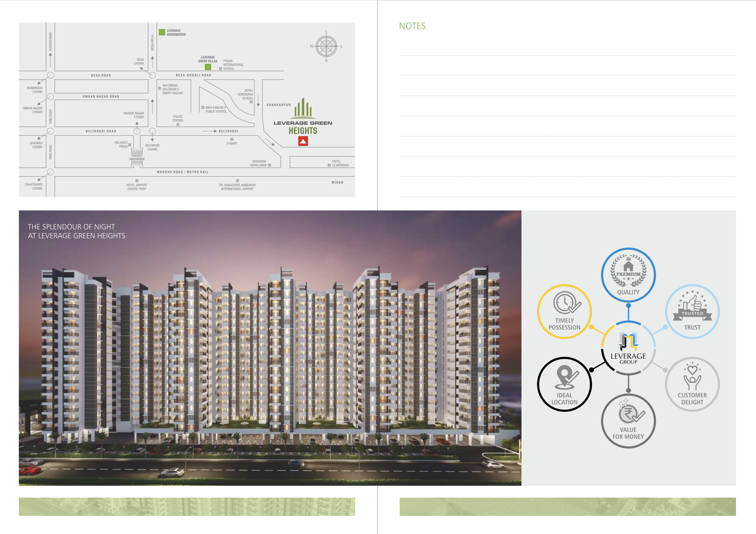Click 'Dr. Babasaheb Ambedkar International Airport' label
Image resolution: width=756 pixels, height=534 pixels.
[237, 187]
